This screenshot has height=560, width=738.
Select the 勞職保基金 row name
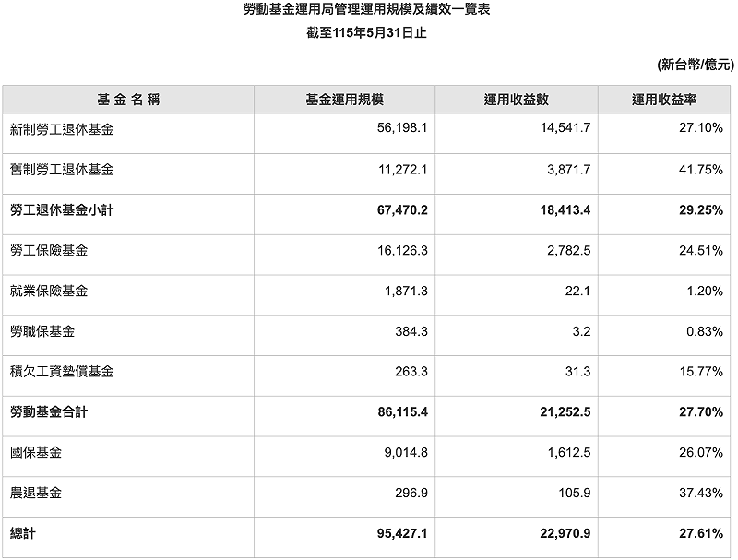tap(42, 331)
